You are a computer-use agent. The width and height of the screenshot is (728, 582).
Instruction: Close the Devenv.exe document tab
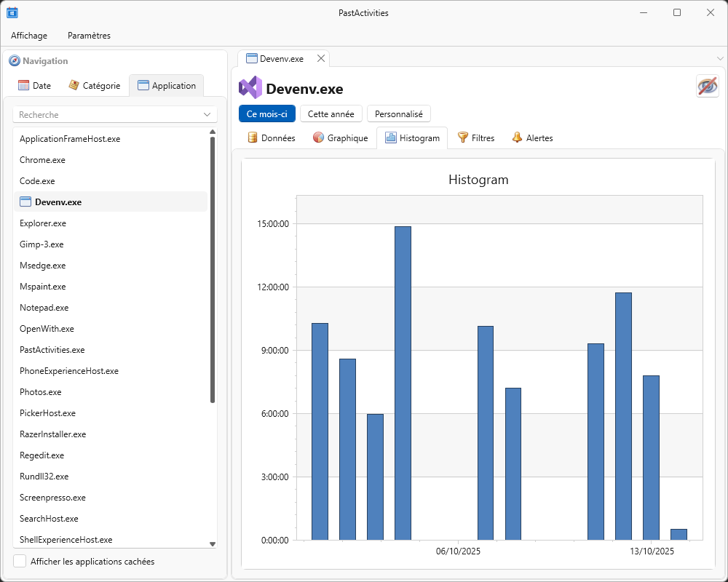tap(321, 58)
